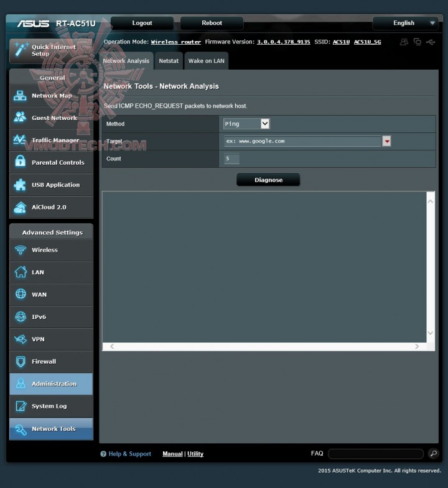The width and height of the screenshot is (448, 488).
Task: Click the AC51U SSID link
Action: [341, 42]
